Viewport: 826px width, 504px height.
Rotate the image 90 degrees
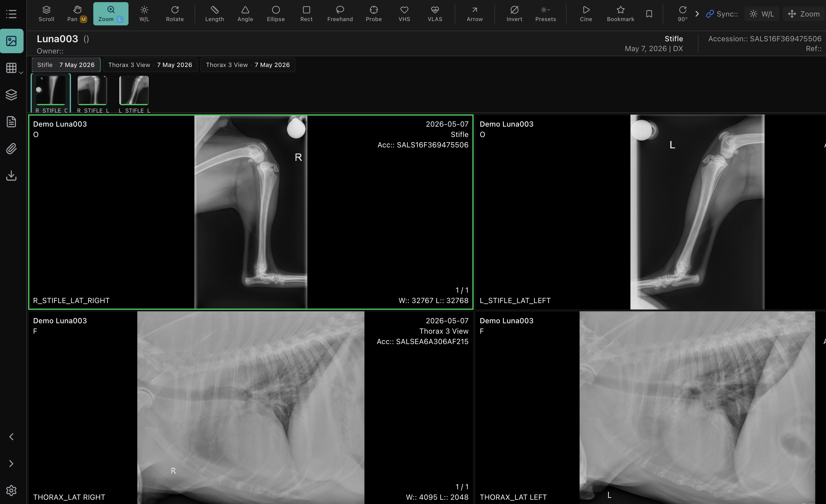(x=683, y=14)
